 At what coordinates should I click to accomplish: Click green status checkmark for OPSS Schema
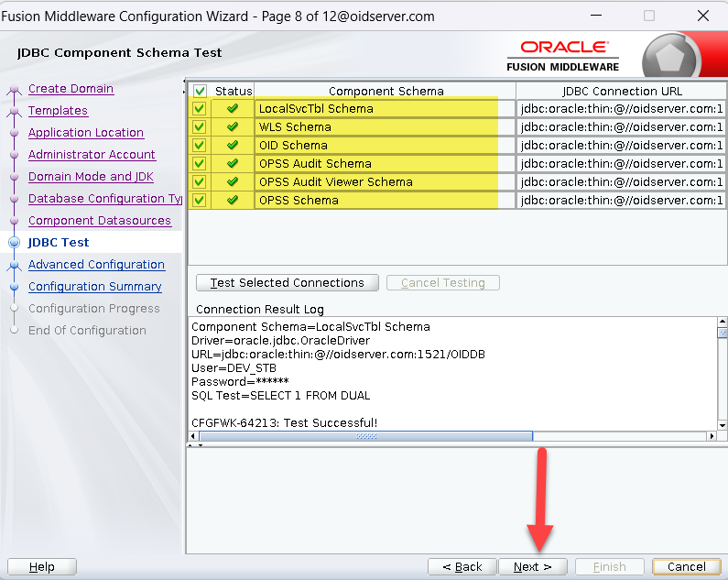point(233,201)
